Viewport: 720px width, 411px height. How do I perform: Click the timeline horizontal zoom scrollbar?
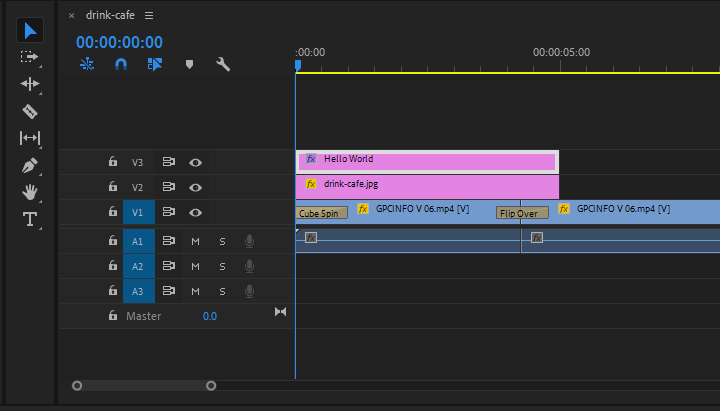(144, 386)
